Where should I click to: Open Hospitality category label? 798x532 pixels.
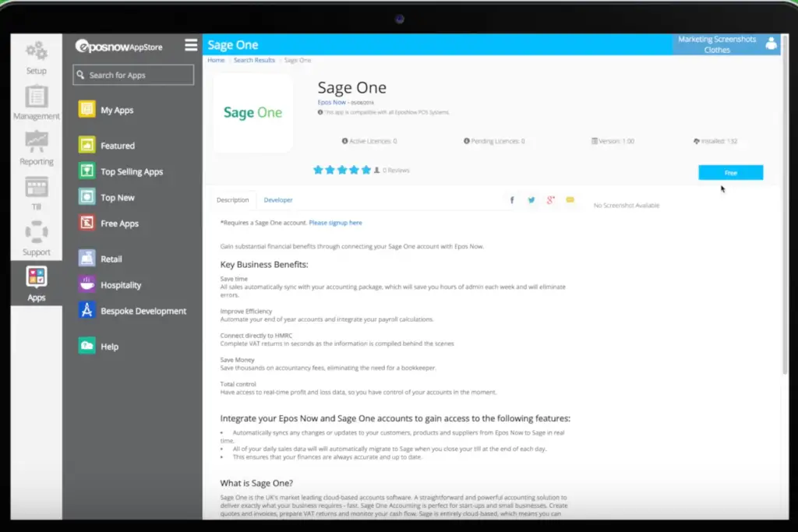[121, 285]
